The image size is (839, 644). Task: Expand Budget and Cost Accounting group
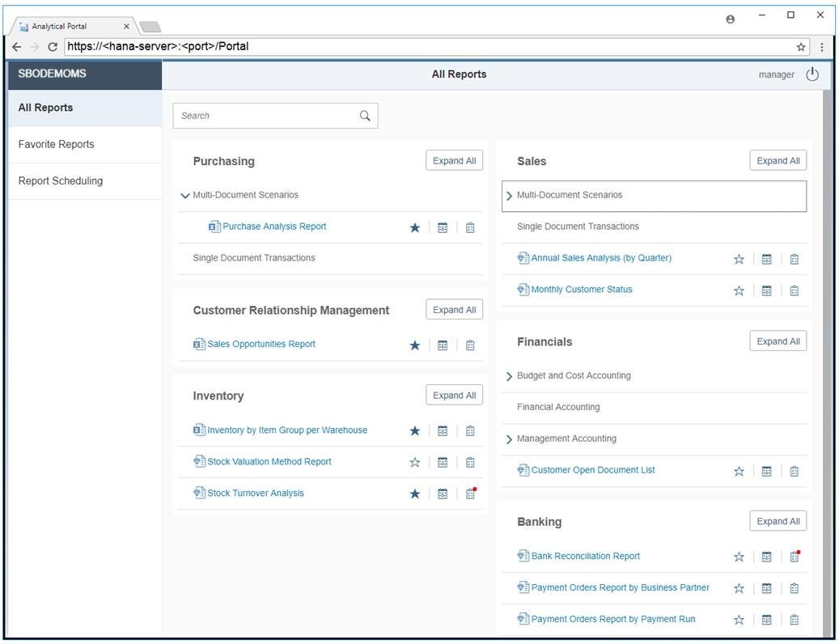coord(509,376)
